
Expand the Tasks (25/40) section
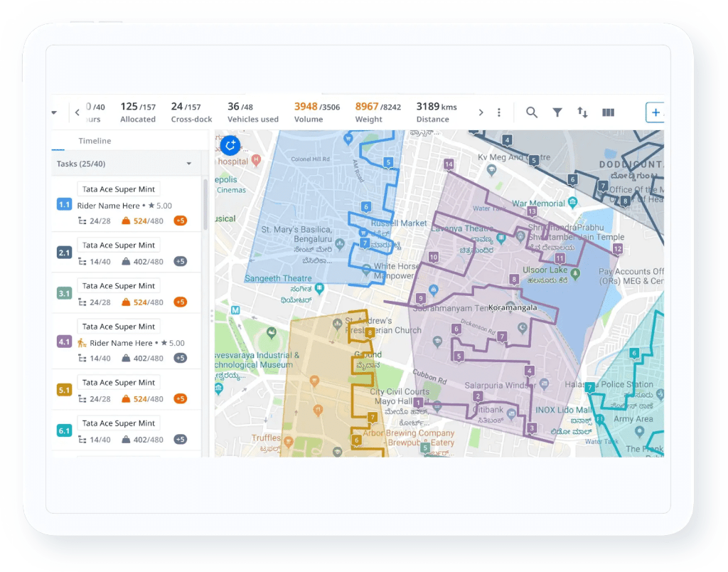188,163
